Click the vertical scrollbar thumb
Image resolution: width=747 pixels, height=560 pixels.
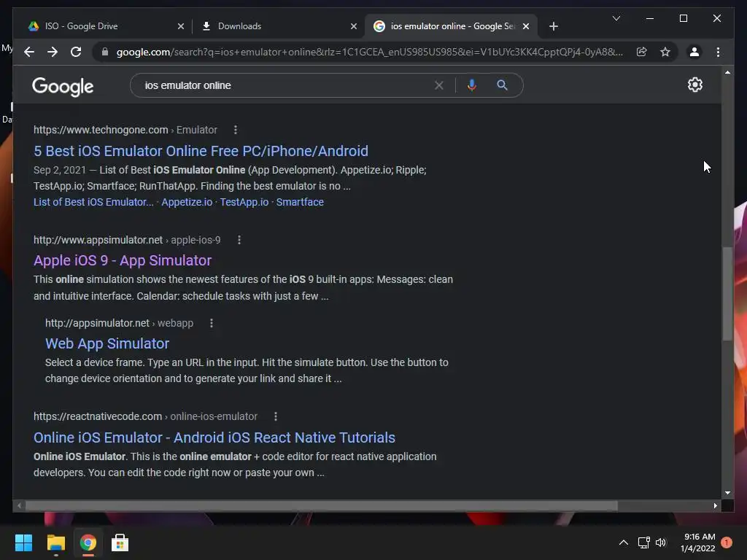click(x=727, y=294)
